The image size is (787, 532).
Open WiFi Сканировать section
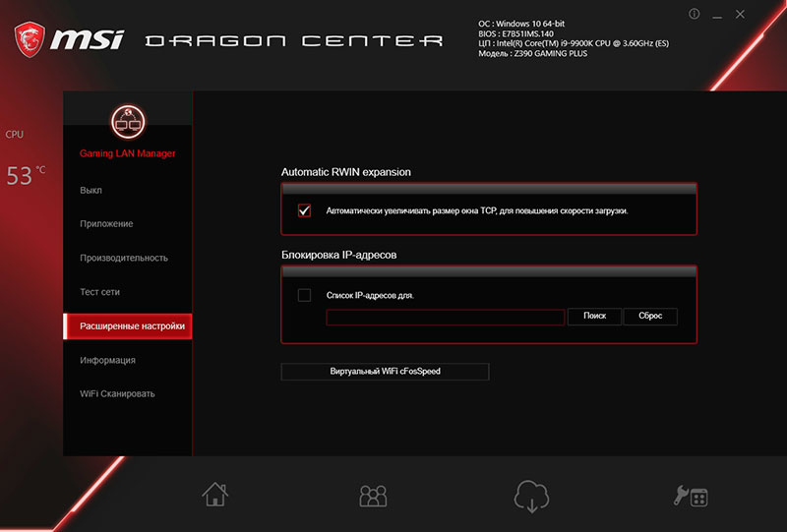117,394
